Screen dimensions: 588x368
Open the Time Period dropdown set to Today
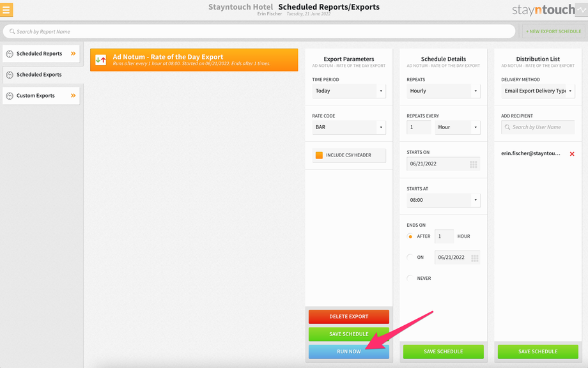349,91
